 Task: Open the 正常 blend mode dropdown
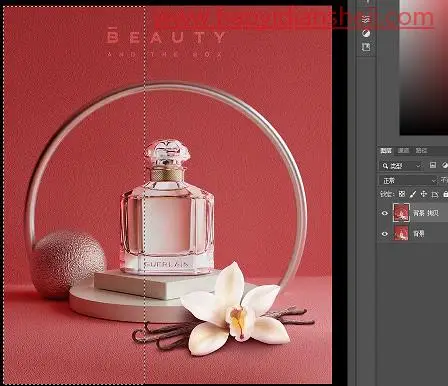coord(408,180)
